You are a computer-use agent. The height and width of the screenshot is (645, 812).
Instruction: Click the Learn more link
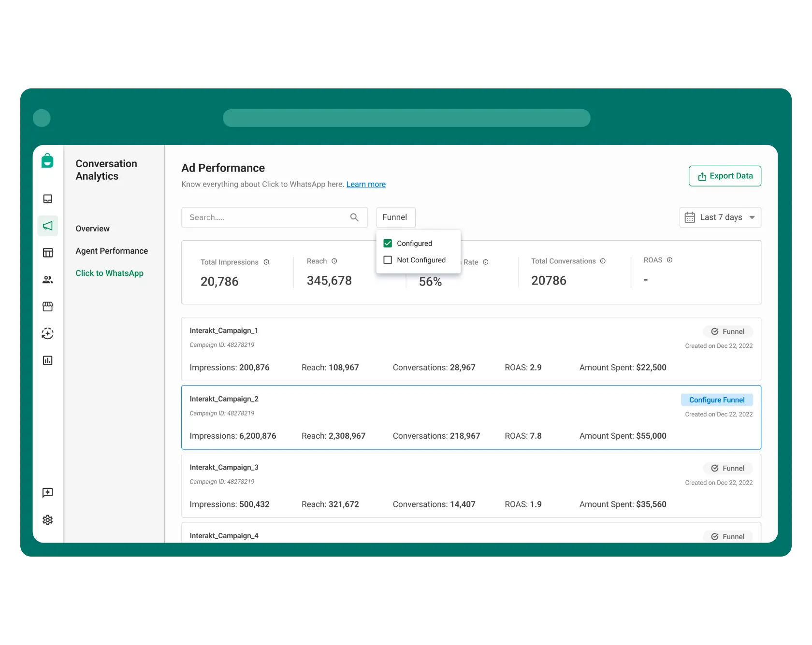click(x=365, y=184)
